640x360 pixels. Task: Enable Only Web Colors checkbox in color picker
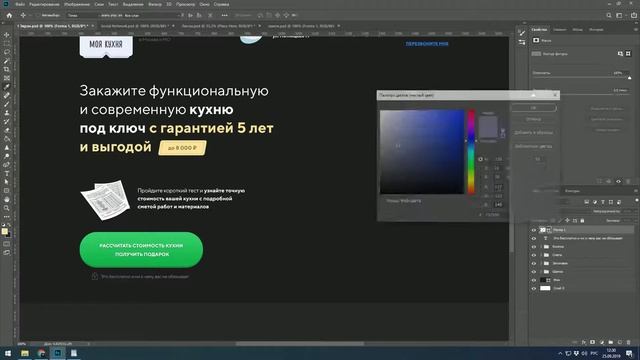pos(383,201)
